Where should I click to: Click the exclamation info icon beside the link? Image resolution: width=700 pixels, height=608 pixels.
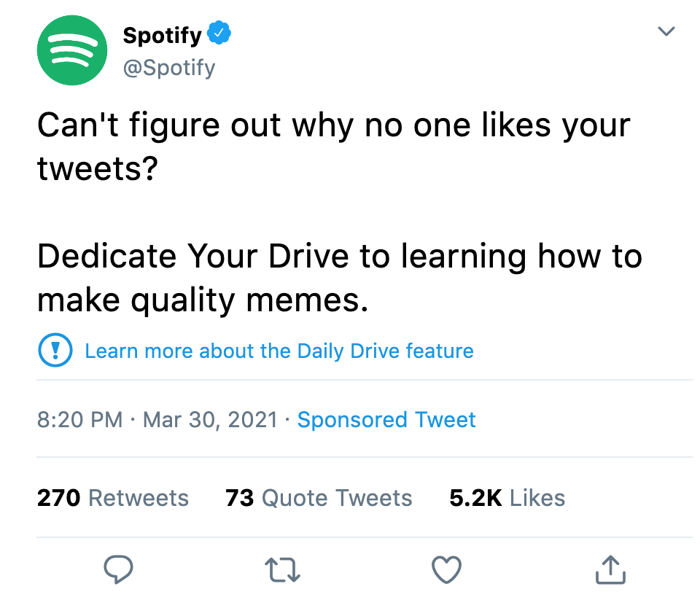tap(54, 351)
